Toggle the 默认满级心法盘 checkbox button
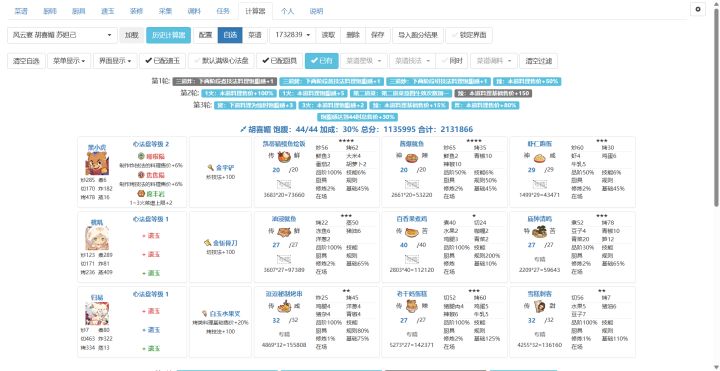Screen dimensions: 720x371 click(221, 61)
